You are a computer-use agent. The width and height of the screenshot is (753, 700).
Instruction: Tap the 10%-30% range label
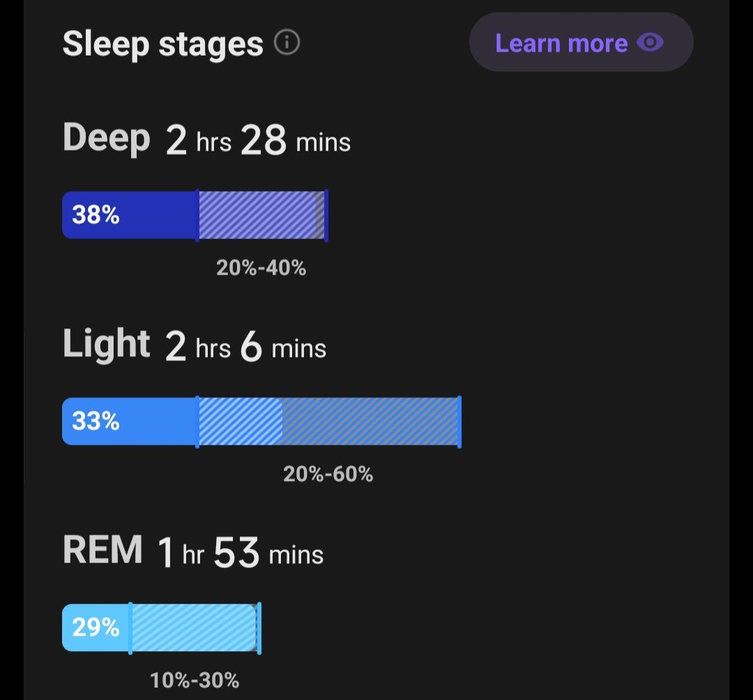[x=195, y=680]
